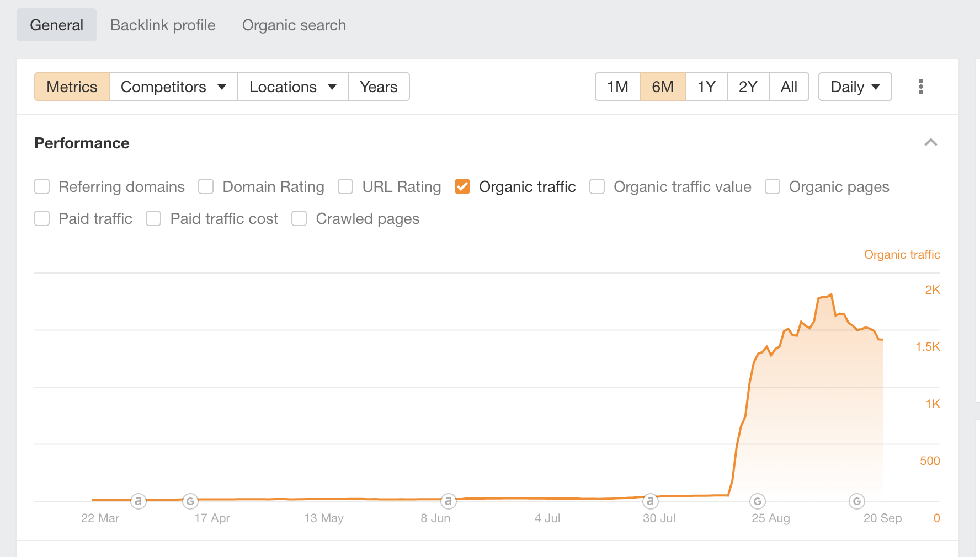Click the Ahrefs marker near 30 Jul
The height and width of the screenshot is (557, 980).
(x=651, y=501)
